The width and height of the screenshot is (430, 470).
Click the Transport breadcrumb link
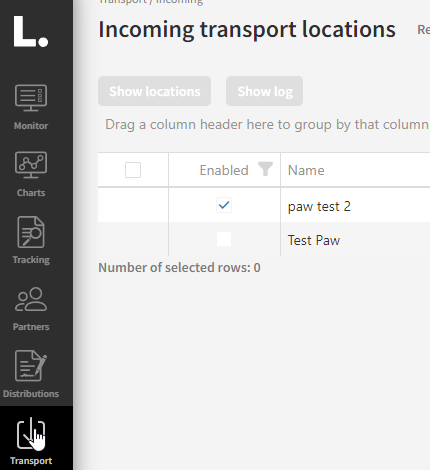[123, 1]
